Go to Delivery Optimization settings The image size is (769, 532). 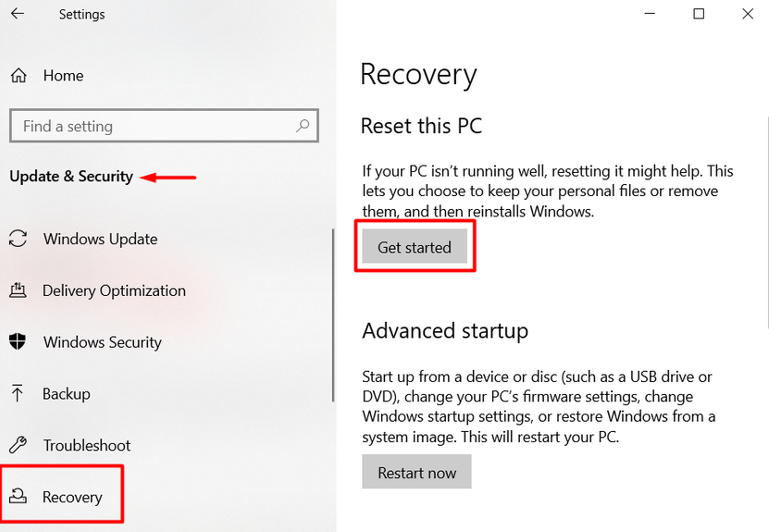[114, 291]
